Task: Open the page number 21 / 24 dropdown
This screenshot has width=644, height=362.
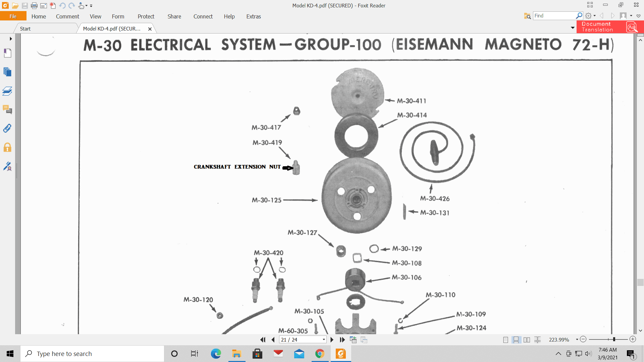Action: (324, 340)
